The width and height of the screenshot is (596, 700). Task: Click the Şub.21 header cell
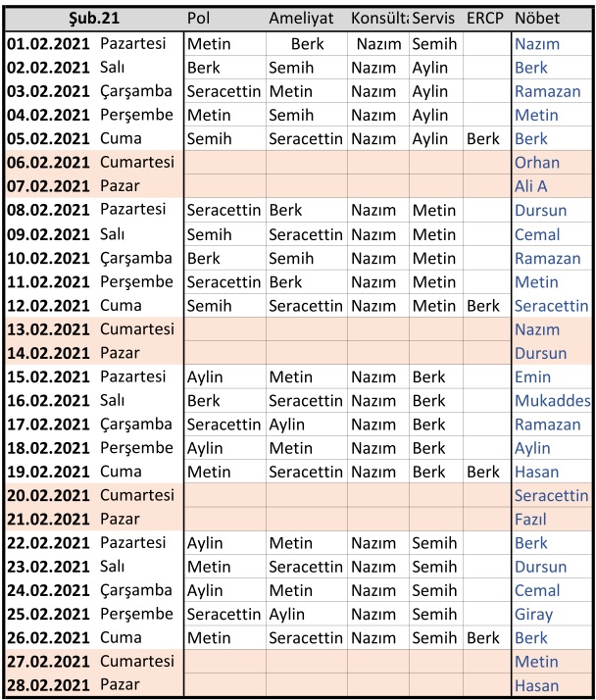click(x=93, y=19)
